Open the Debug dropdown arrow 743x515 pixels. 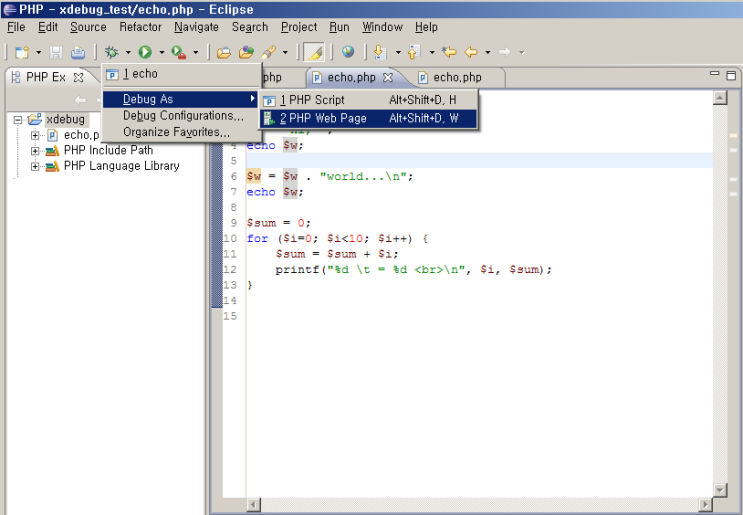[128, 52]
